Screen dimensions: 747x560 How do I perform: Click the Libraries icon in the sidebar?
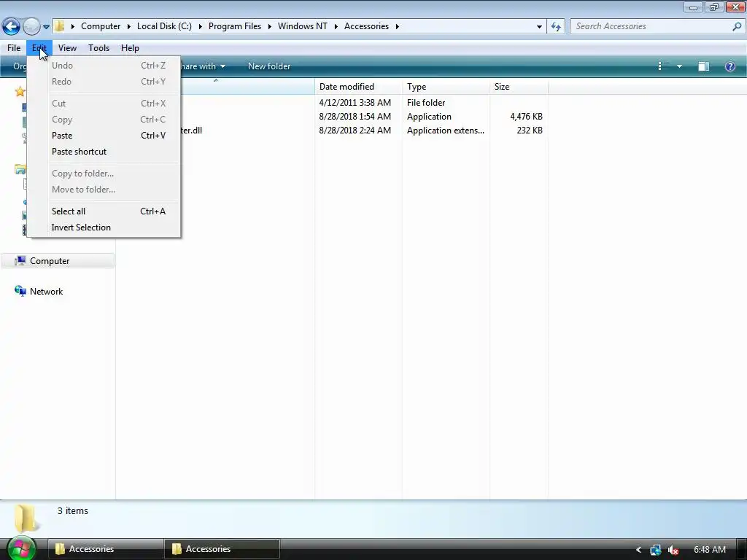20,169
